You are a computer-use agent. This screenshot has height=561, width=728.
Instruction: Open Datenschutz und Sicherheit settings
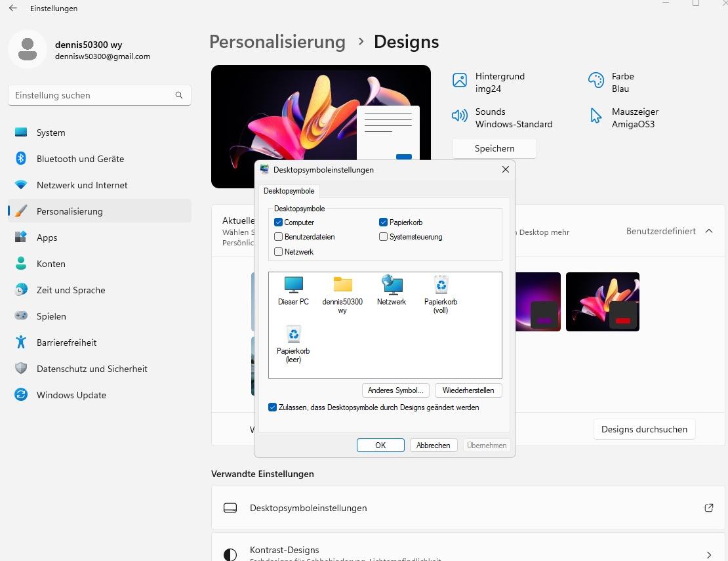click(100, 369)
